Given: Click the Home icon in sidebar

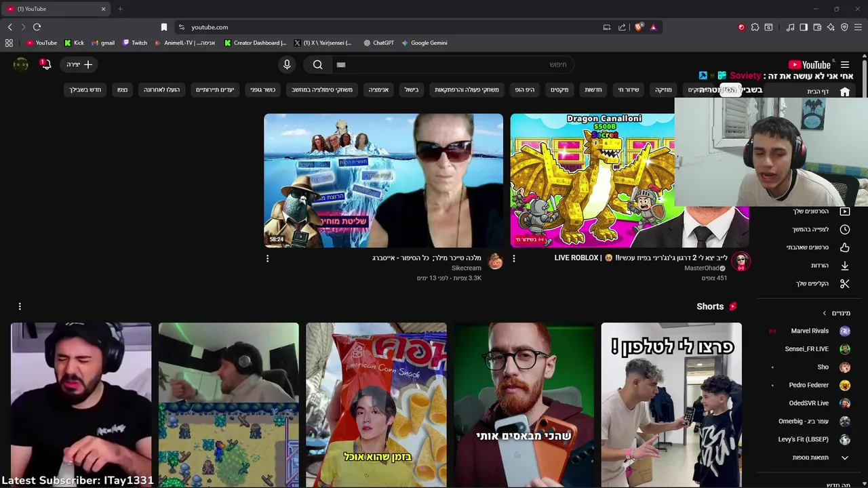Looking at the screenshot, I should tap(845, 91).
